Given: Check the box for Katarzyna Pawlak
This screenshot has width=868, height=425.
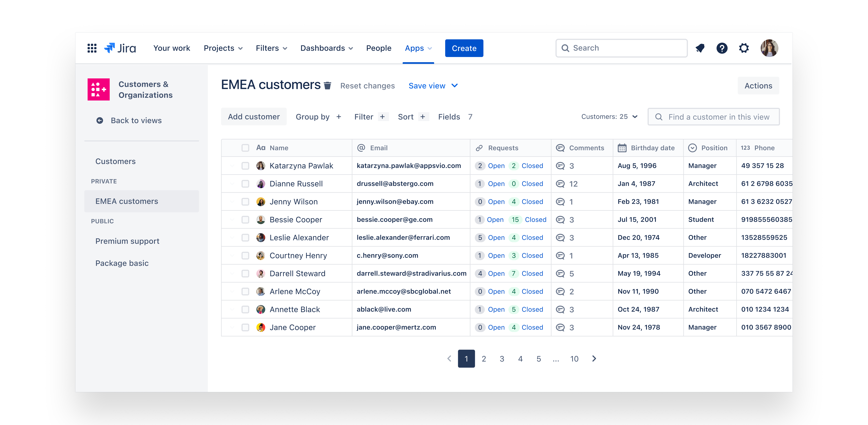Looking at the screenshot, I should [x=245, y=166].
